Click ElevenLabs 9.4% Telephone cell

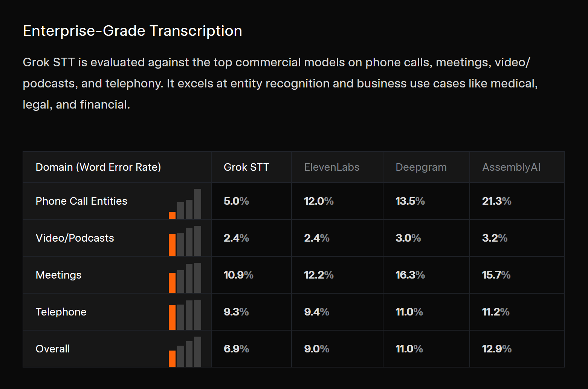(x=316, y=312)
